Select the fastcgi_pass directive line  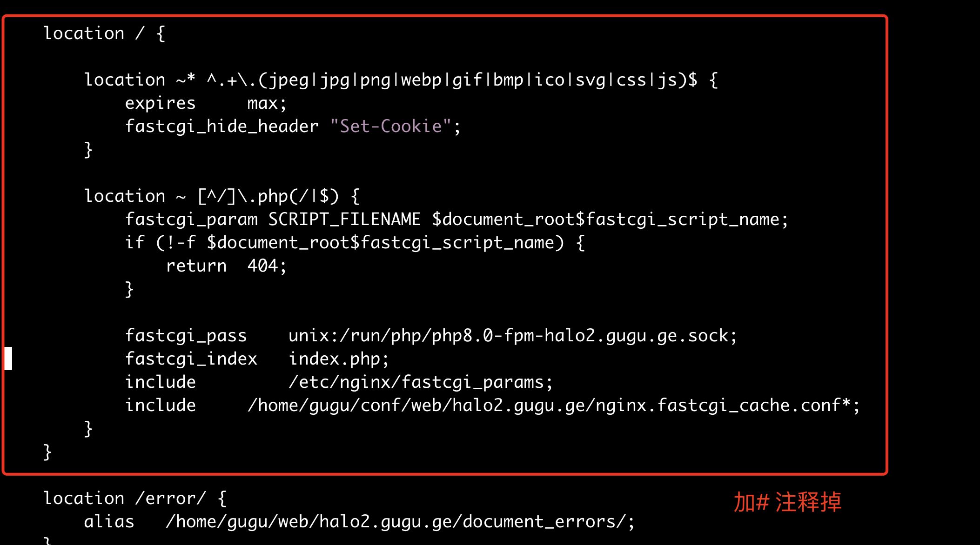pos(430,335)
